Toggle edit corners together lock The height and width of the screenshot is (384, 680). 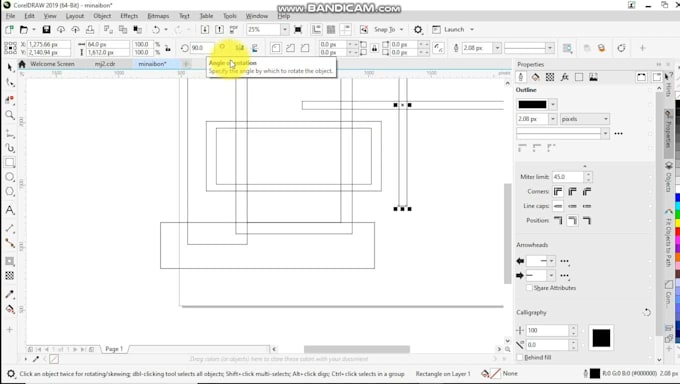374,48
